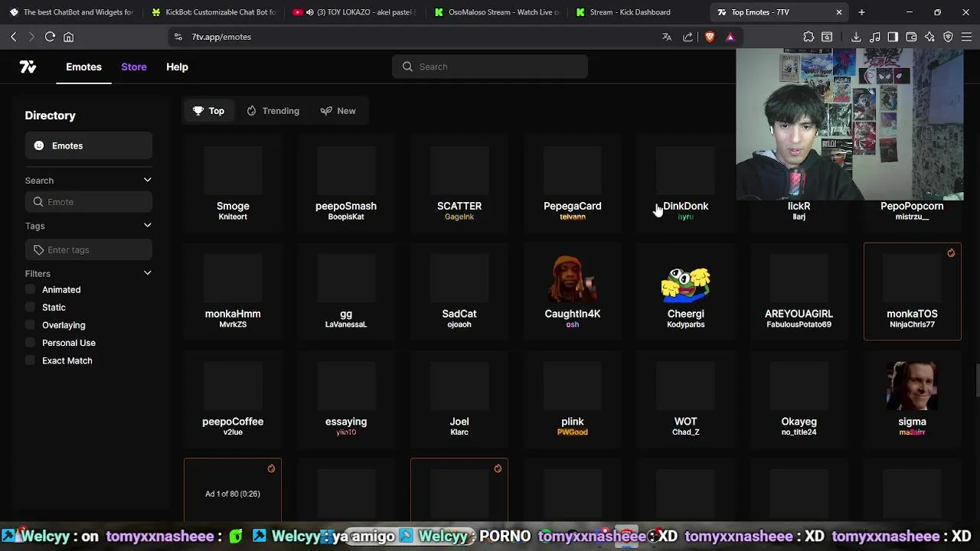Switch to KickBot Customizable Chat Bot browser tab
The image size is (980, 551).
click(x=213, y=12)
